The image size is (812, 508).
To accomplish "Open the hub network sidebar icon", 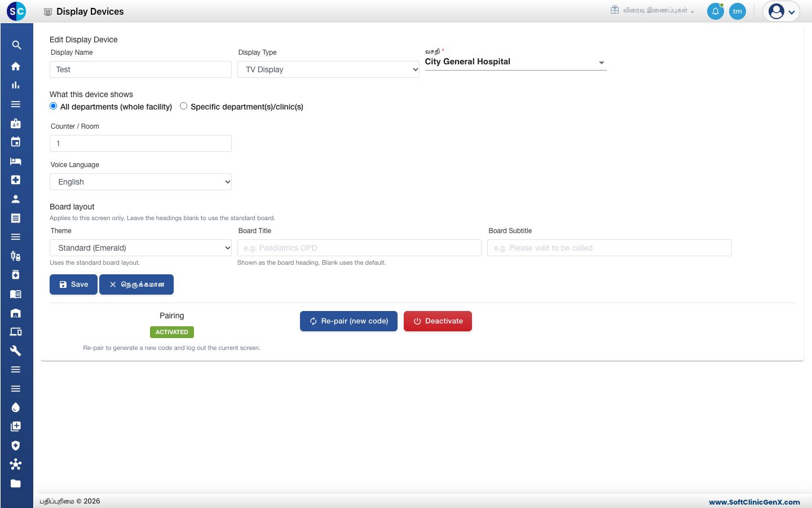I will click(x=16, y=465).
